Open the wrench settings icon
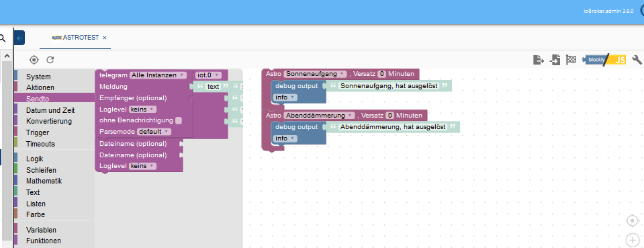 coord(637,60)
